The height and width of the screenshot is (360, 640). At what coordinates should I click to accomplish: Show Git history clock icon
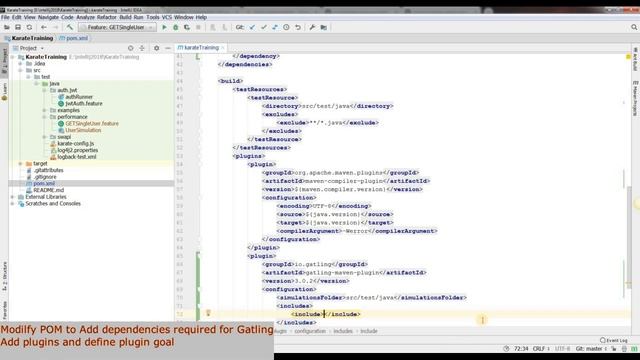[287, 27]
